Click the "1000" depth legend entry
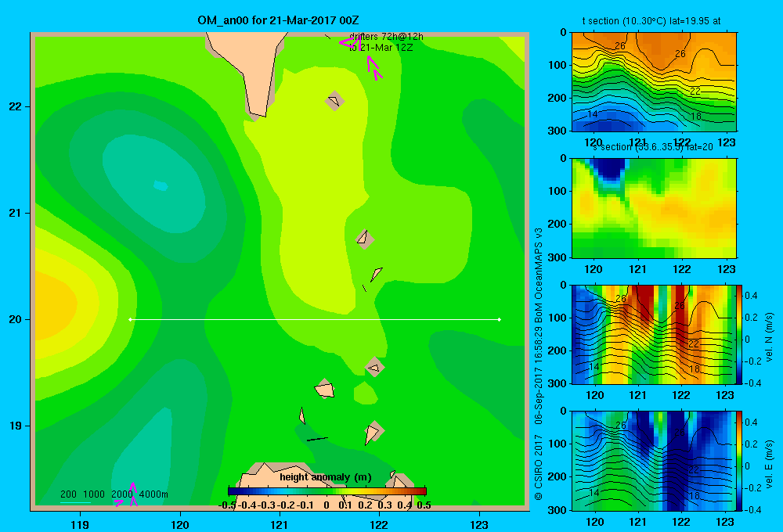Image resolution: width=783 pixels, height=532 pixels. click(94, 494)
